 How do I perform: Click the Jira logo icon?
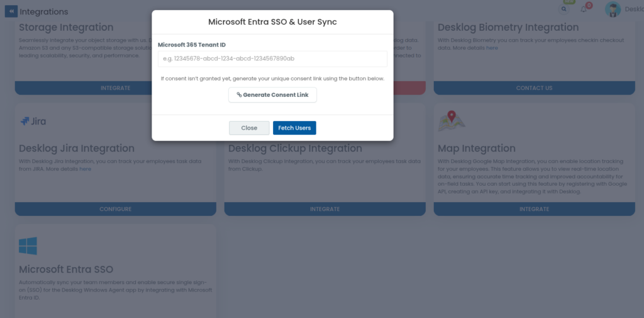pyautogui.click(x=33, y=122)
